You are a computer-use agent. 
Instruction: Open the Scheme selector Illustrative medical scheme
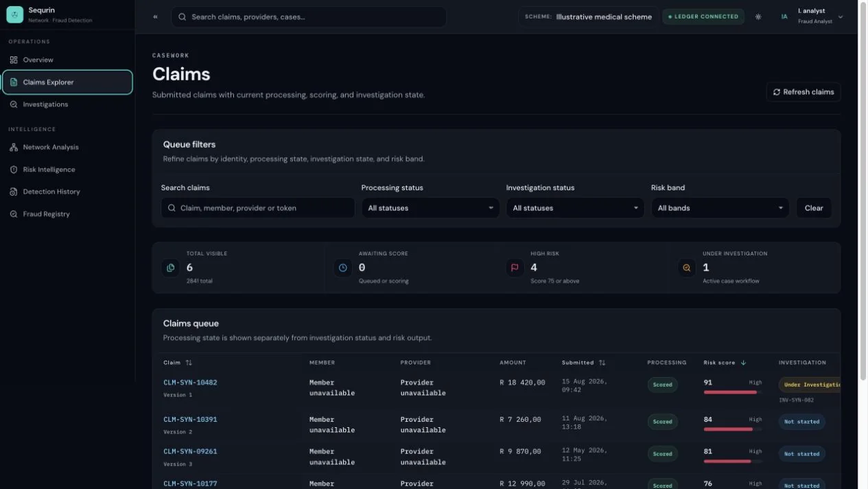point(589,16)
